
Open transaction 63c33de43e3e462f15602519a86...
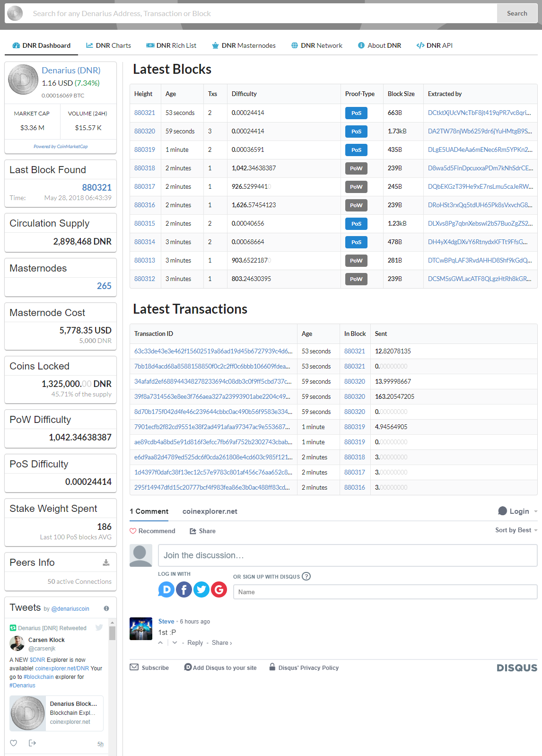[213, 351]
